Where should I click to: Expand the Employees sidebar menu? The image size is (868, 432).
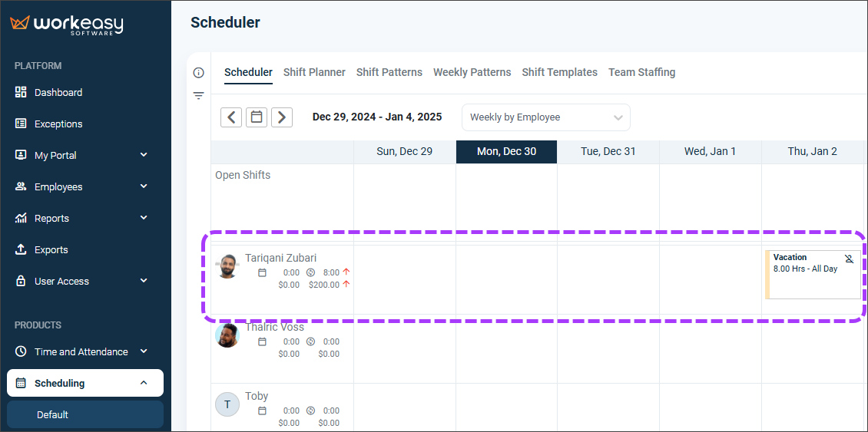pyautogui.click(x=144, y=186)
